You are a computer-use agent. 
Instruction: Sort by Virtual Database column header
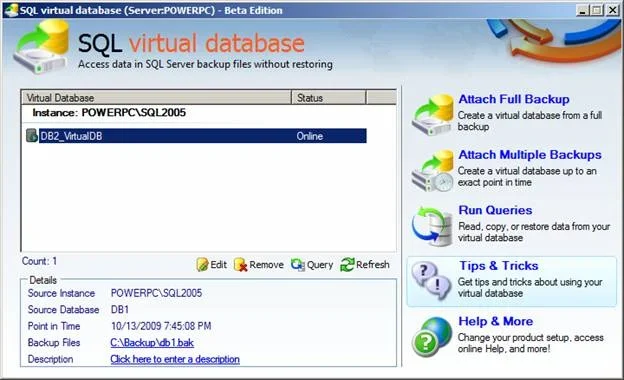(x=156, y=97)
